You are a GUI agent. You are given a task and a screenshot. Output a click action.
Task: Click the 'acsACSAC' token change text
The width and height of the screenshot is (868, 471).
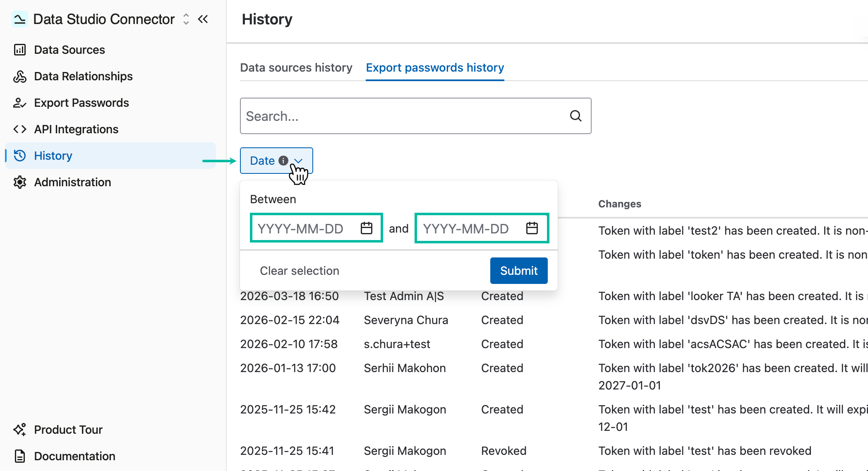click(x=733, y=344)
